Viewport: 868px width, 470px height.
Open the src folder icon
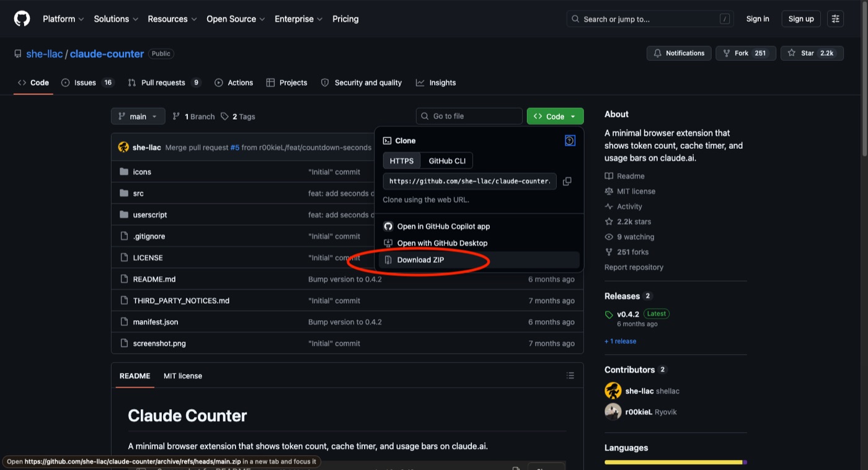tap(124, 193)
